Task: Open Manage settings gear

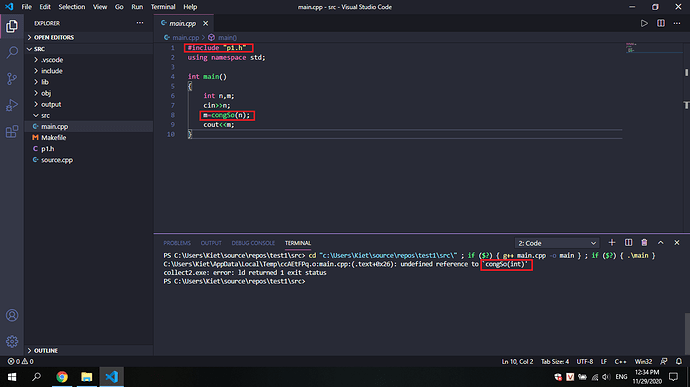Action: coord(12,341)
